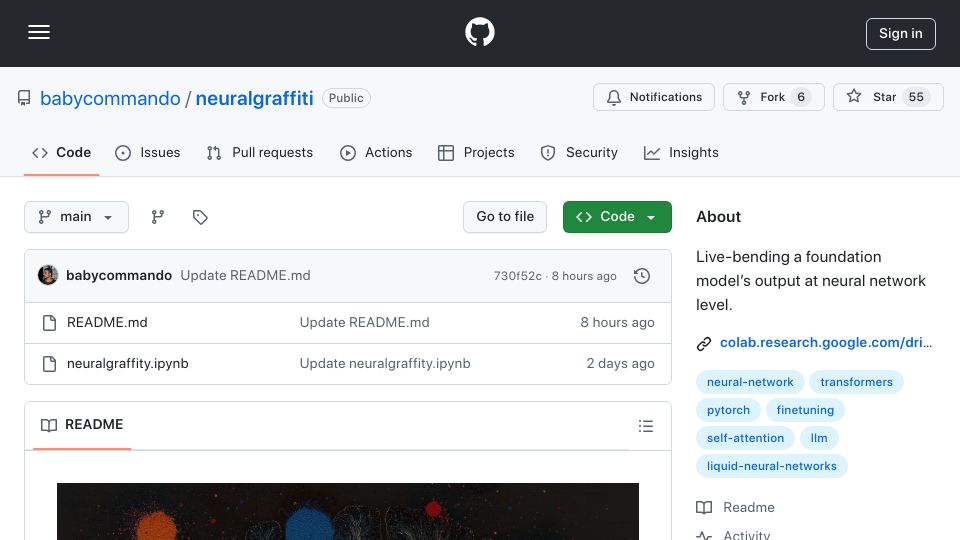Star the repository
Screen dimensions: 960x540
tap(888, 97)
